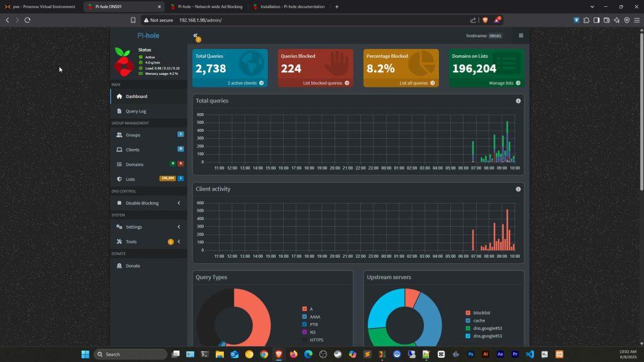644x362 pixels.
Task: Switch to the Proxmox Virtual Environment tab
Action: pos(41,6)
